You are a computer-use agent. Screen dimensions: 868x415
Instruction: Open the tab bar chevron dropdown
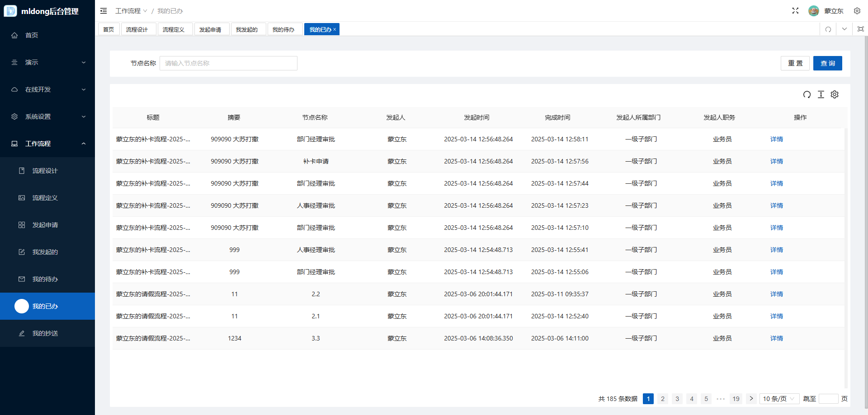844,29
